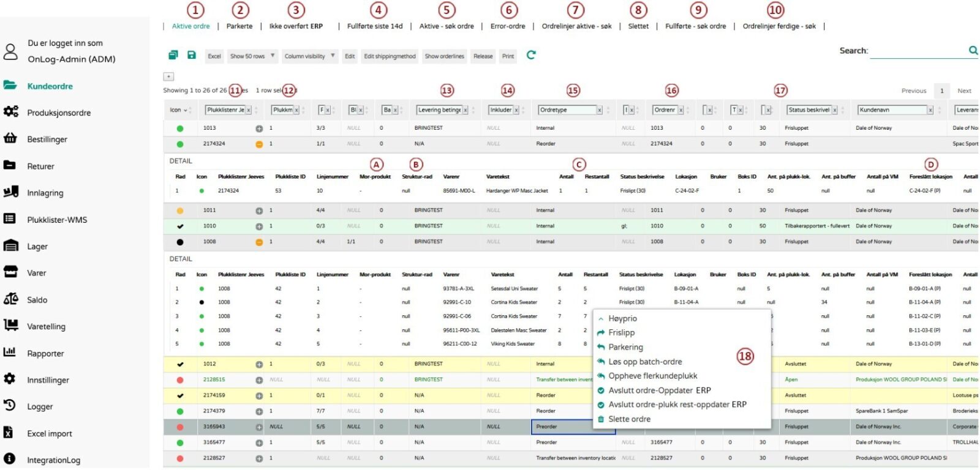
Task: Click the green save disk icon
Action: [x=192, y=55]
